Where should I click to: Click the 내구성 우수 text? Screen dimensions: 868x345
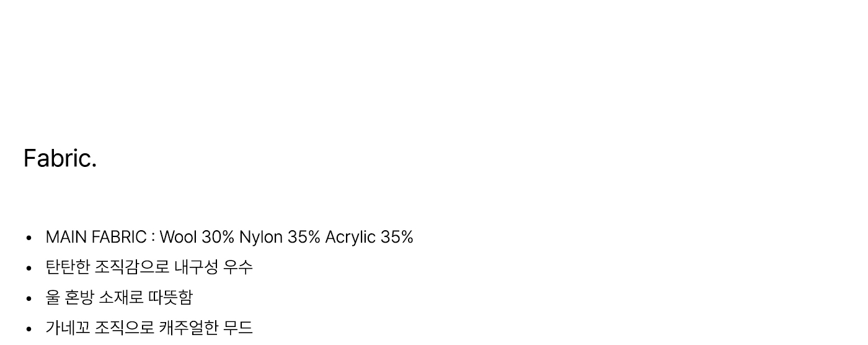tap(213, 267)
